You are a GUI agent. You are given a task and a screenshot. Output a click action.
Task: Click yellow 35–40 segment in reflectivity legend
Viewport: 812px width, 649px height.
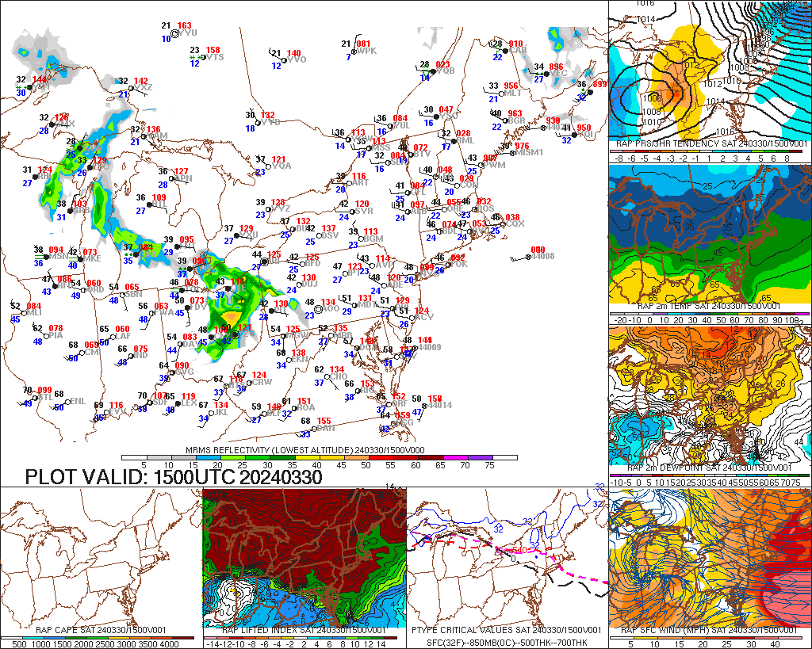(x=308, y=457)
